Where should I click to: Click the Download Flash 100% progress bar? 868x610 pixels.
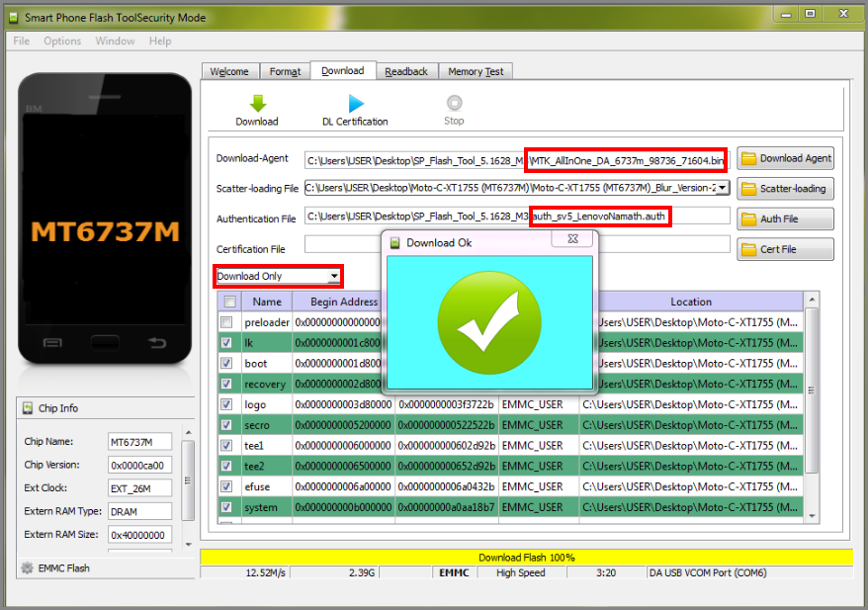tap(527, 557)
